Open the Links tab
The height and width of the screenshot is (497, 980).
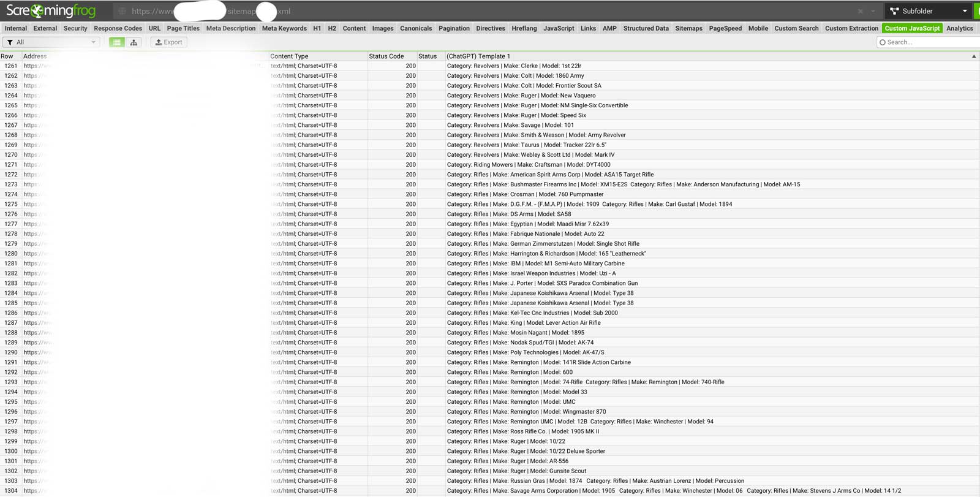tap(588, 28)
